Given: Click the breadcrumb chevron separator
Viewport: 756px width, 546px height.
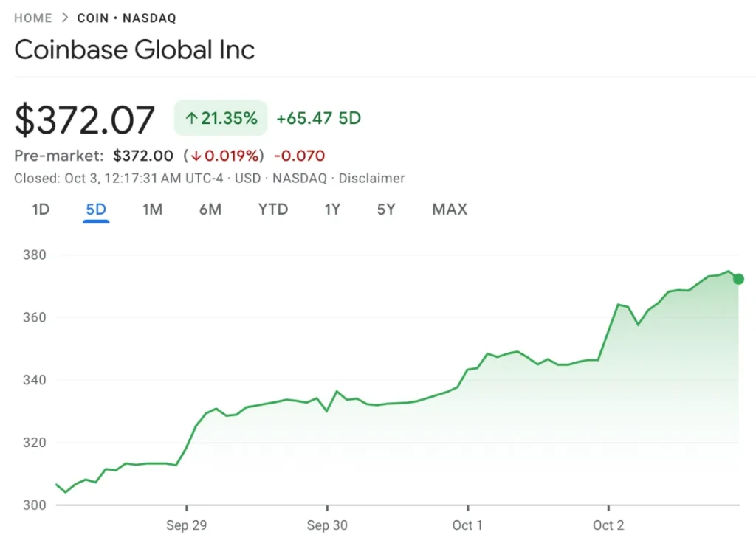Looking at the screenshot, I should (x=65, y=18).
